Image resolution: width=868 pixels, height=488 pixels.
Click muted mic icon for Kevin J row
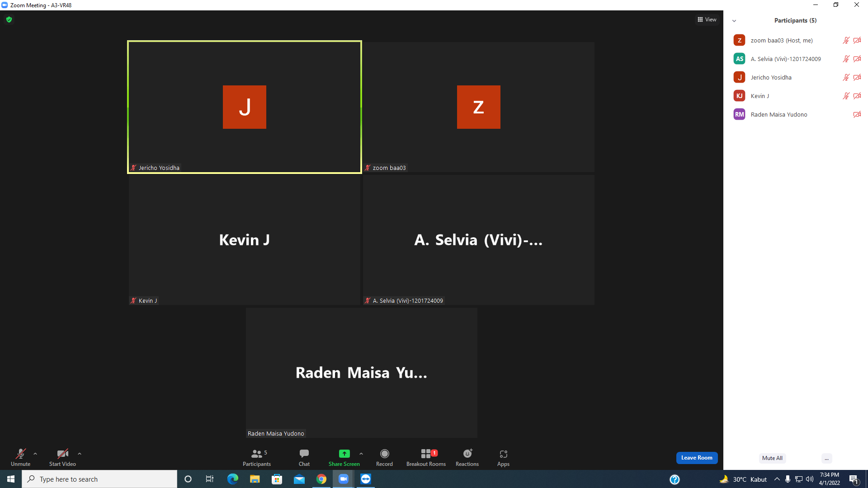point(846,96)
